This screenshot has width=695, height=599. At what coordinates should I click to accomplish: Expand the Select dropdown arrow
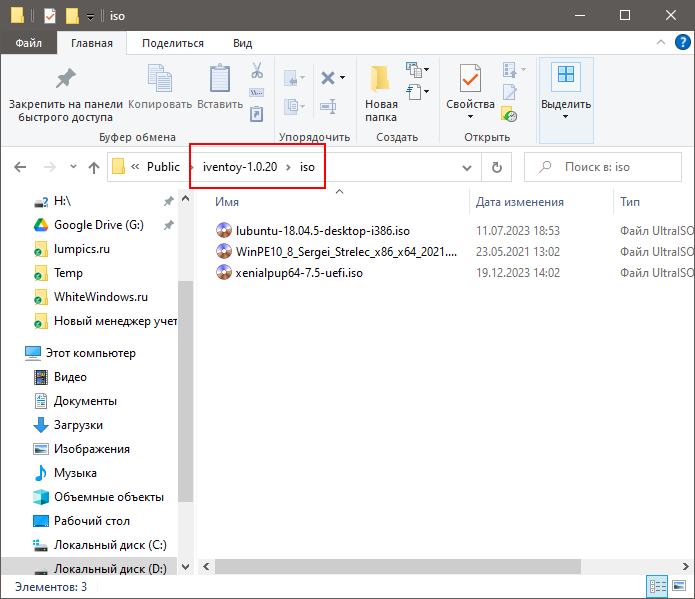566,117
